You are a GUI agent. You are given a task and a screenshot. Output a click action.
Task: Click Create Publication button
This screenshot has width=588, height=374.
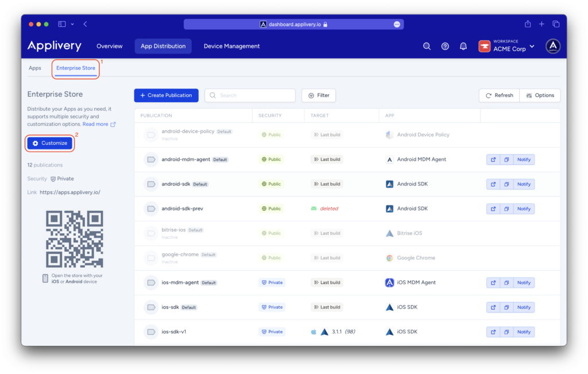pyautogui.click(x=166, y=95)
